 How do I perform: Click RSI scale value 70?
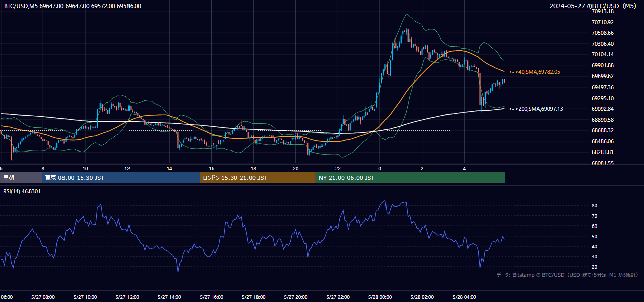coord(595,216)
